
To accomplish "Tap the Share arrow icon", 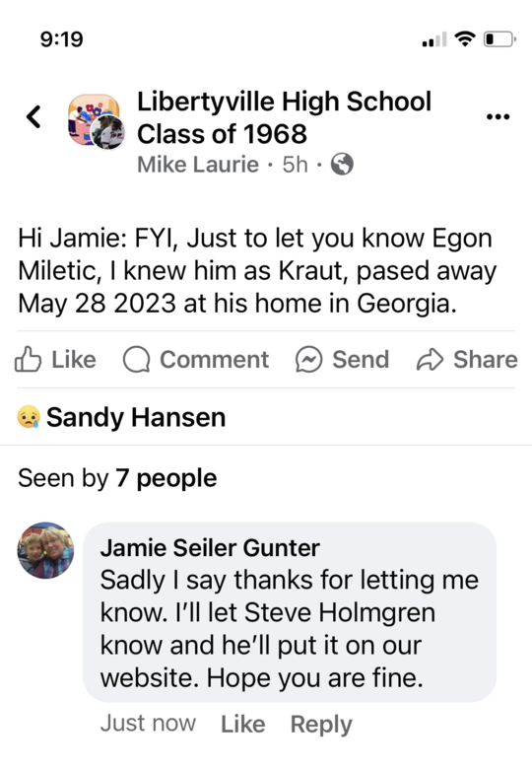I will coord(430,360).
